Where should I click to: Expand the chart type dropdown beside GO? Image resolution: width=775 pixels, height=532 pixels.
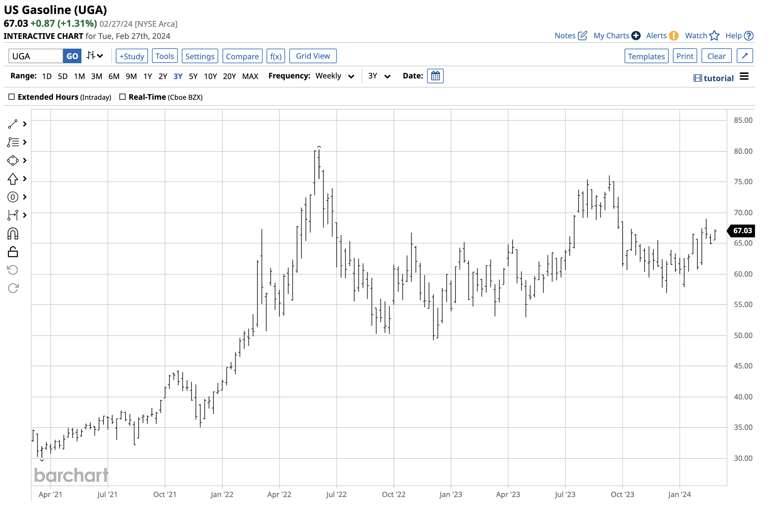[x=95, y=56]
